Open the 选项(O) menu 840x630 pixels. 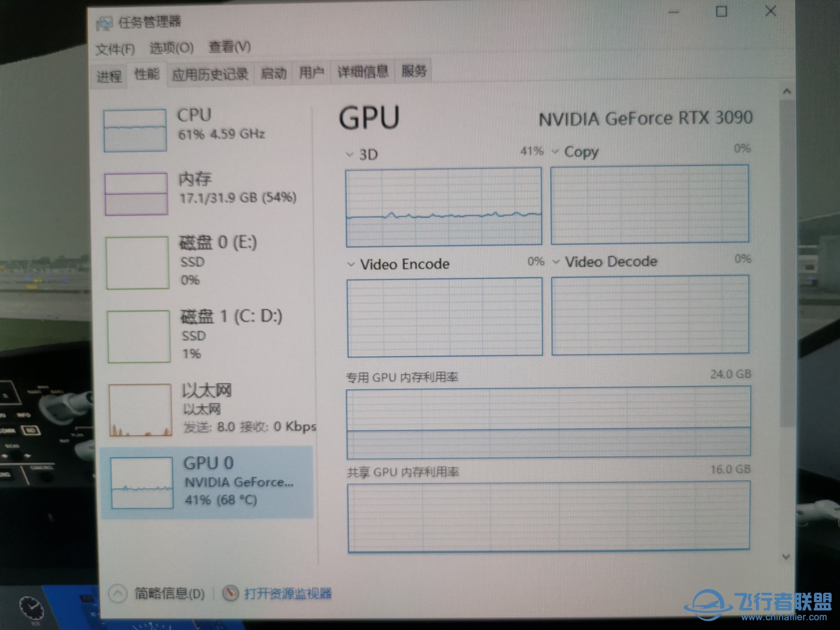click(172, 48)
